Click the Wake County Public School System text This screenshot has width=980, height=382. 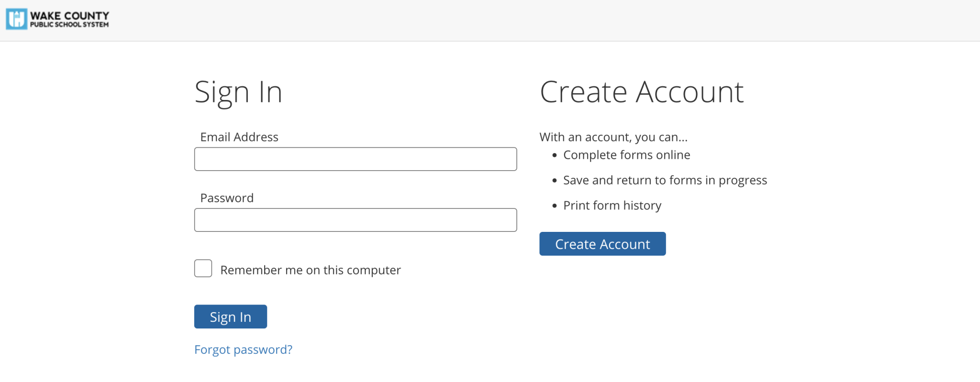(x=69, y=20)
